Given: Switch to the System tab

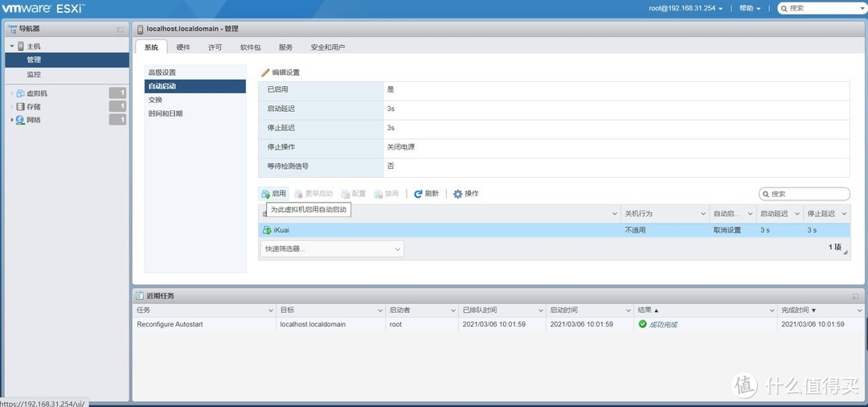Looking at the screenshot, I should tap(151, 47).
